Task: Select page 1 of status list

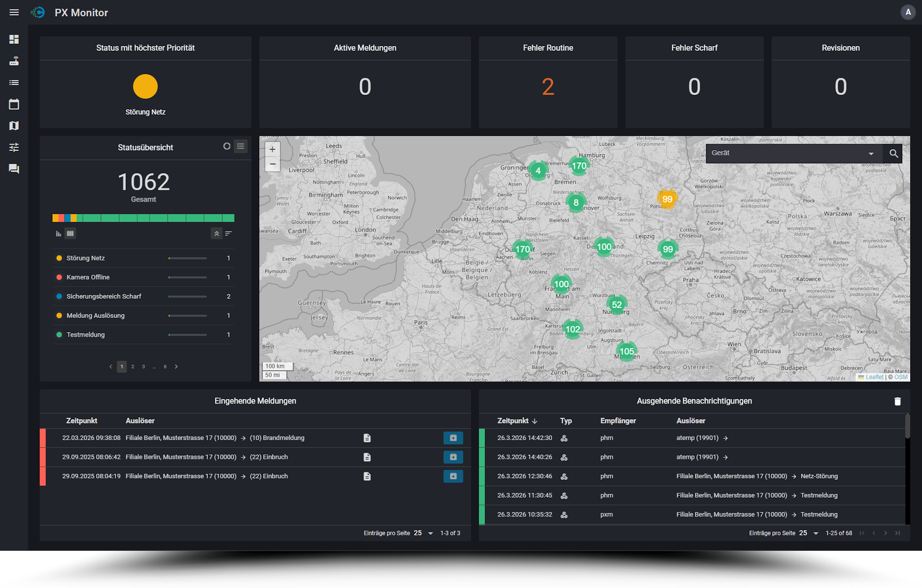Action: pos(122,366)
